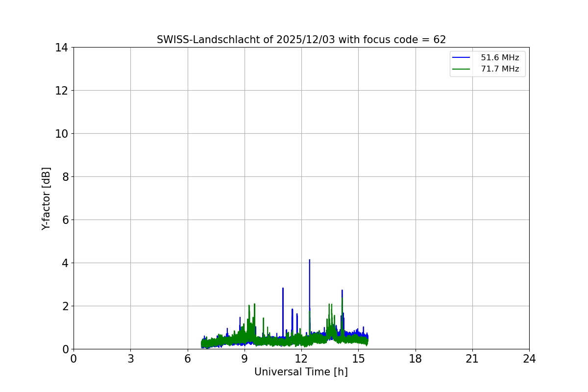Click x-axis tick label '21'

[x=472, y=359]
